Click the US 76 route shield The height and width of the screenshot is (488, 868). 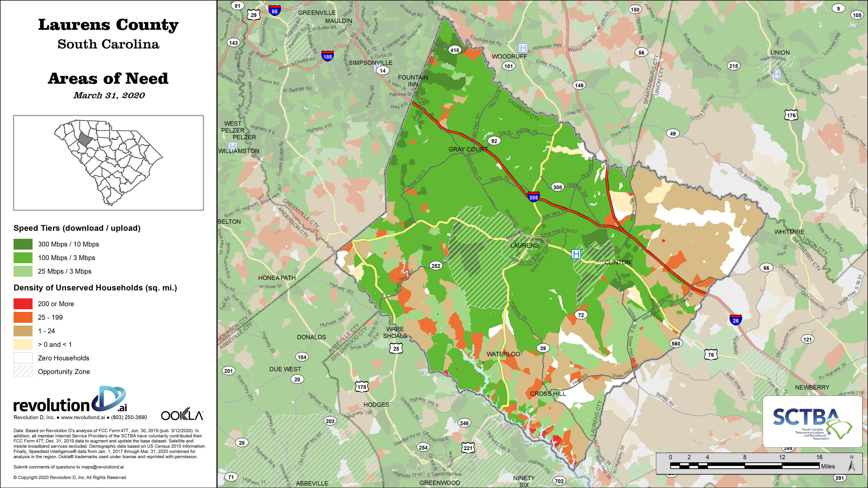(711, 354)
